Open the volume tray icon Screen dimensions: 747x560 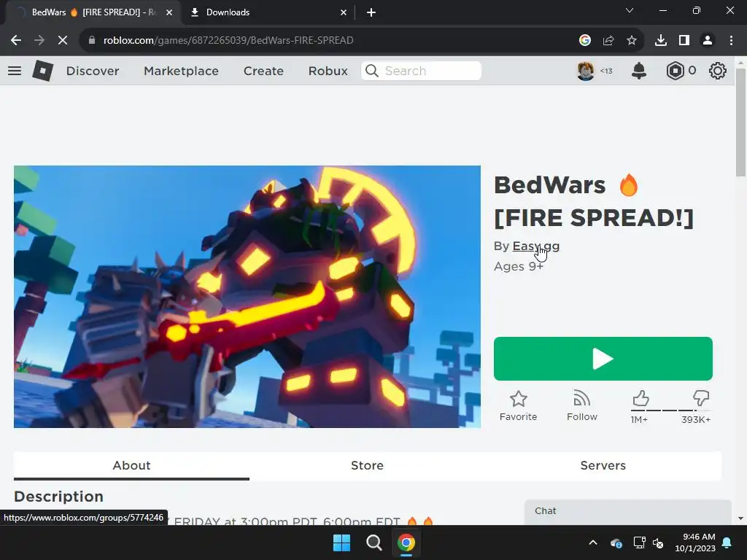(658, 542)
